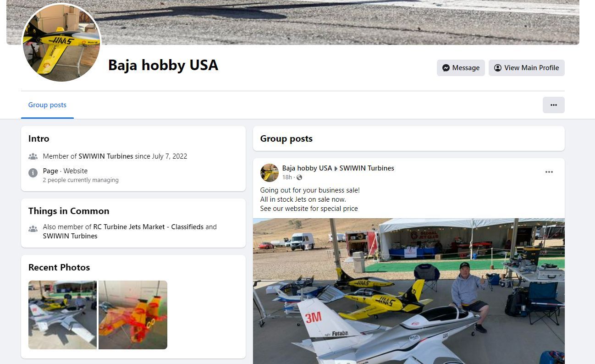Viewport: 595px width, 364px height.
Task: Click the post author's small avatar
Action: [269, 173]
